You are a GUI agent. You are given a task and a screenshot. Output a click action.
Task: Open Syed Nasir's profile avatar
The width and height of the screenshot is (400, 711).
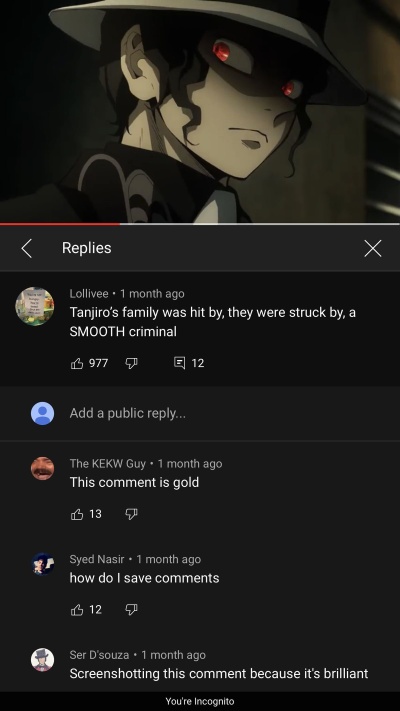tap(43, 564)
